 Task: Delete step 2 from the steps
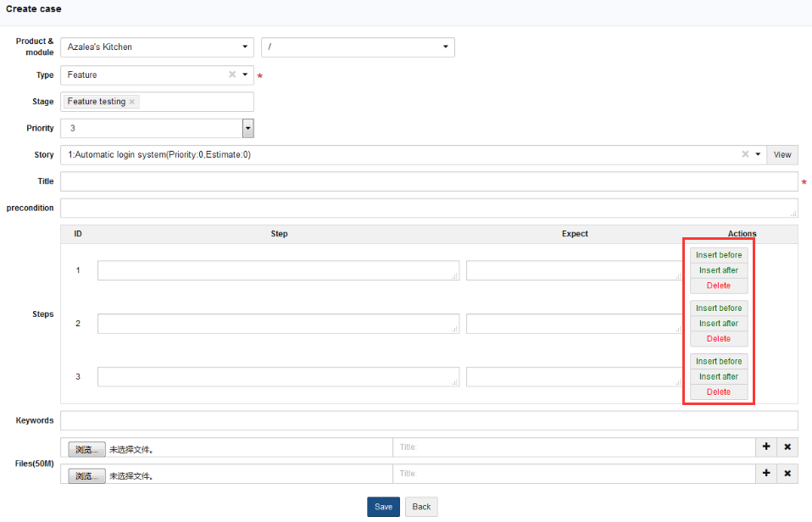[719, 339]
